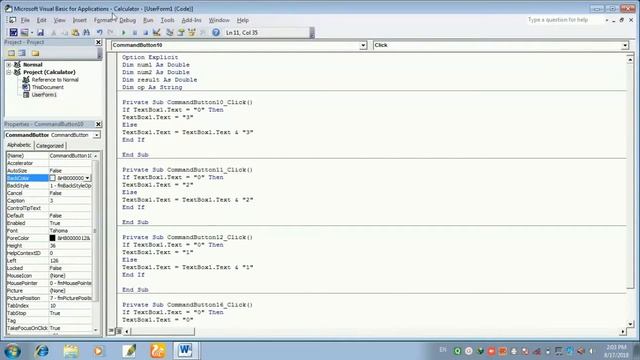Open the Add-Ins menu

[191, 20]
